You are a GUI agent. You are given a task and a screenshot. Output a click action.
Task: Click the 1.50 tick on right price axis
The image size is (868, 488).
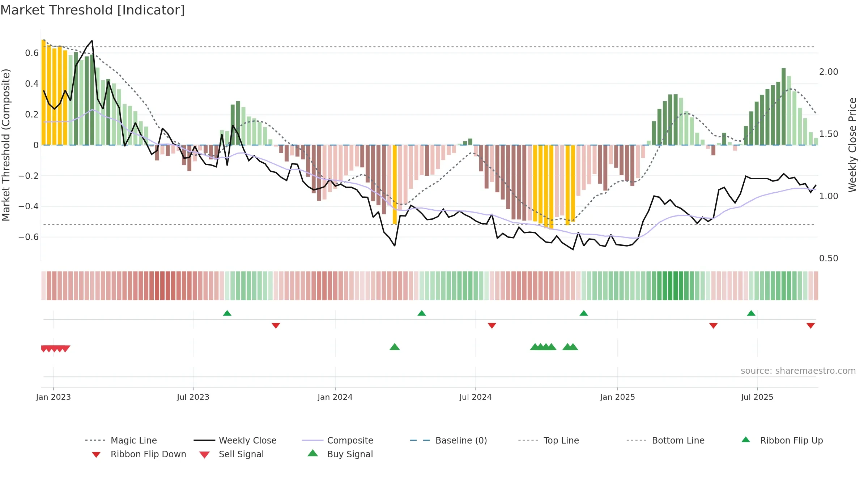(829, 134)
